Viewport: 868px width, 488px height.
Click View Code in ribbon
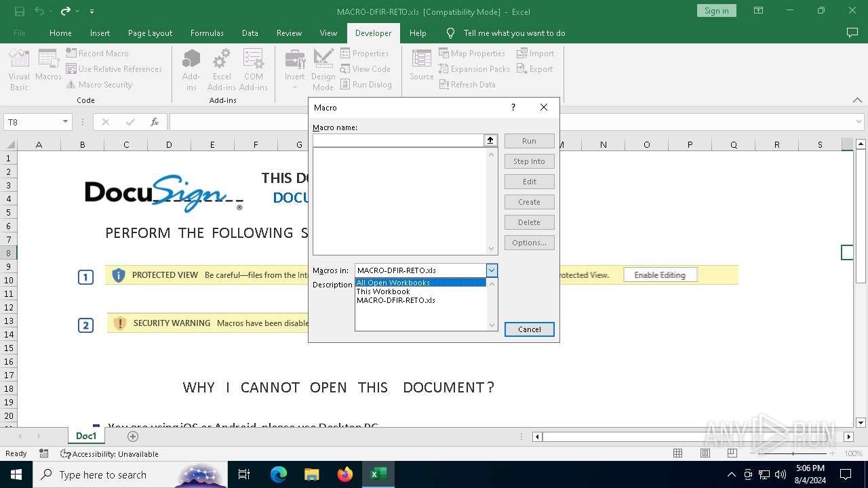click(x=365, y=68)
